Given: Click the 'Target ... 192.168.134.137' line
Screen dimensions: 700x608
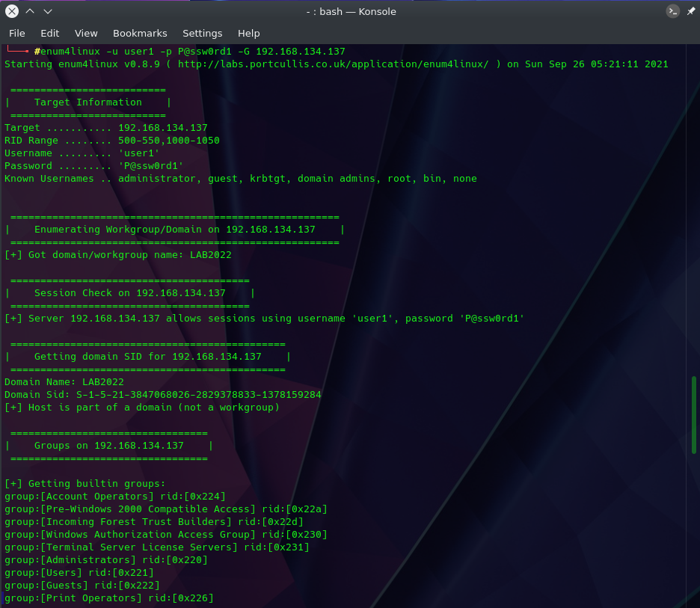Looking at the screenshot, I should click(x=105, y=128).
